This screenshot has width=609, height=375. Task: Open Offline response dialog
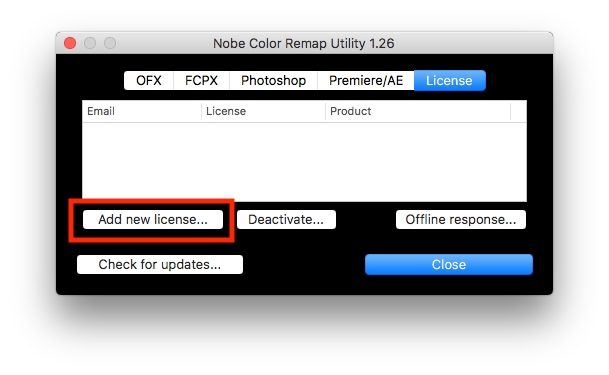pyautogui.click(x=461, y=220)
